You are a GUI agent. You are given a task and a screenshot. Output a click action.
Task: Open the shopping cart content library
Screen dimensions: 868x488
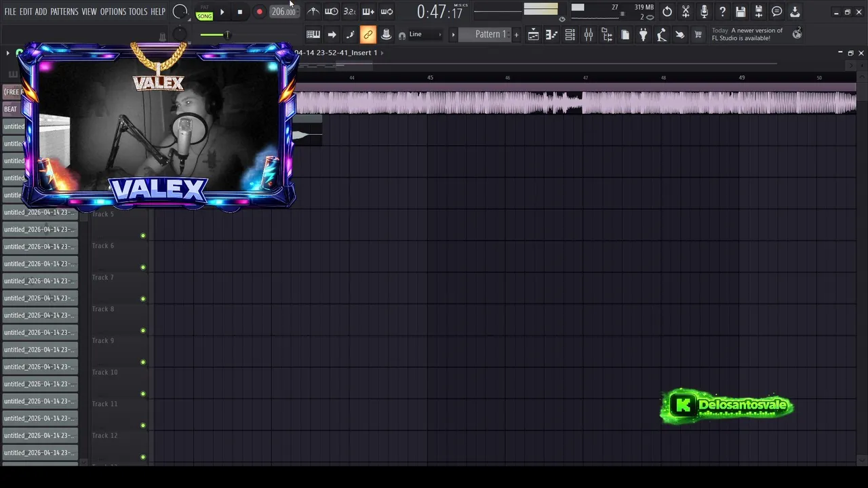tap(698, 35)
